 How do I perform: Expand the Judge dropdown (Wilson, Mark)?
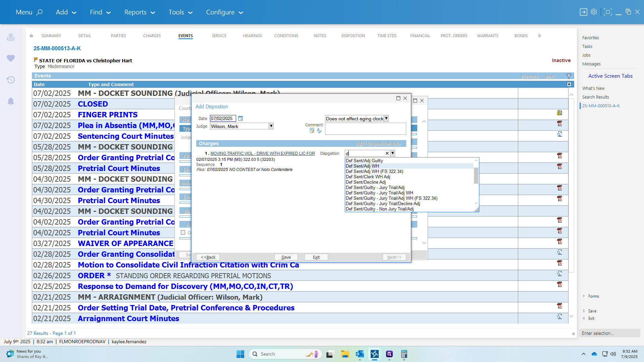coord(271,126)
